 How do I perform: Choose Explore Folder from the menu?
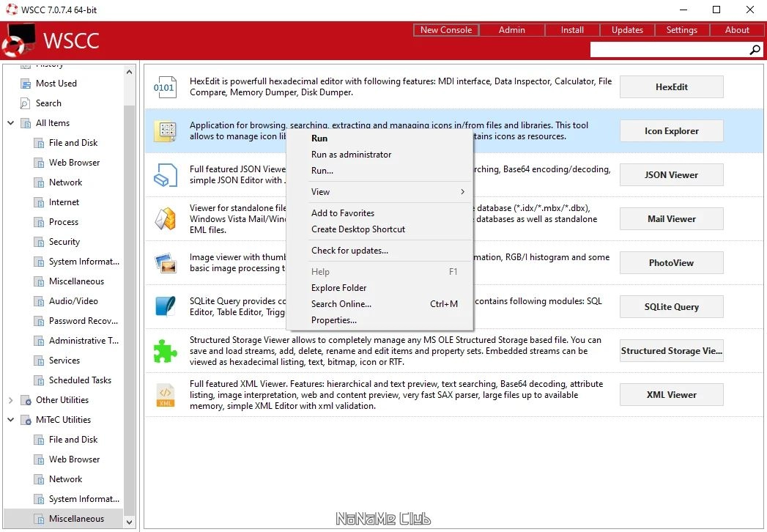[x=379, y=288]
